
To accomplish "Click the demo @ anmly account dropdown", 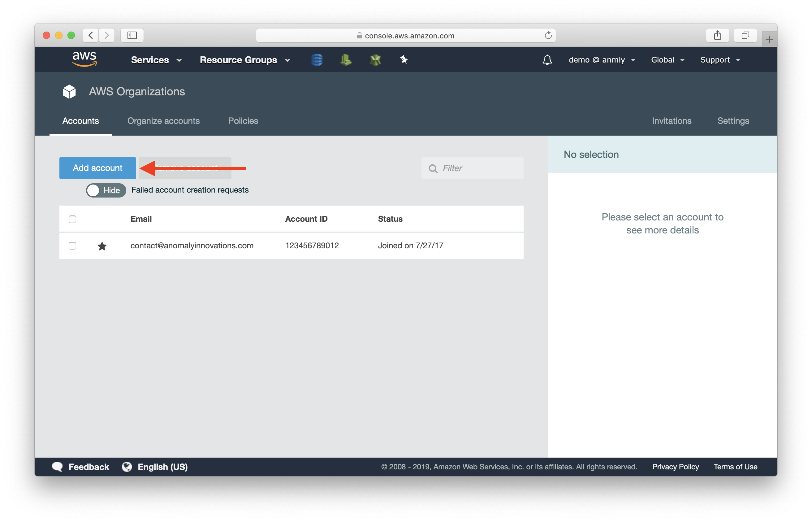I will 599,59.
